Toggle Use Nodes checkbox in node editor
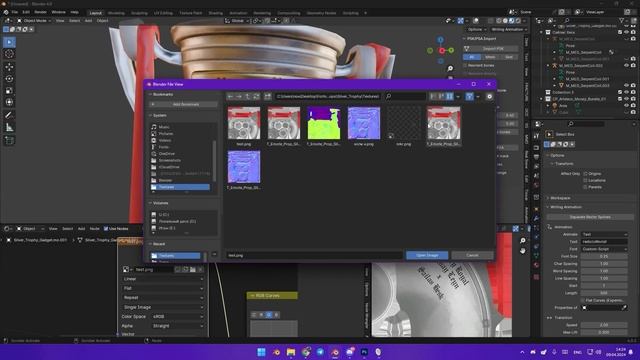 coord(106,229)
